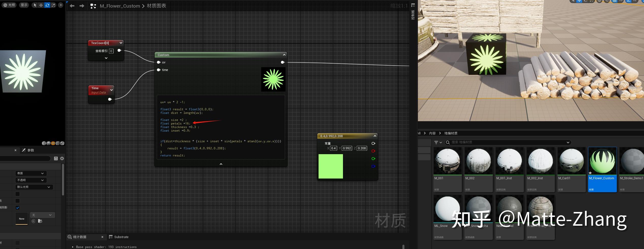Toggle the 光照 lighting preview button

[x=9, y=5]
